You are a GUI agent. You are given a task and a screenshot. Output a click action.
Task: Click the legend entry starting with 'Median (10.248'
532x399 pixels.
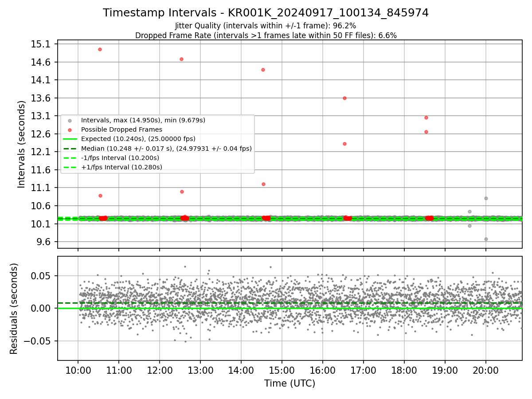pos(166,149)
